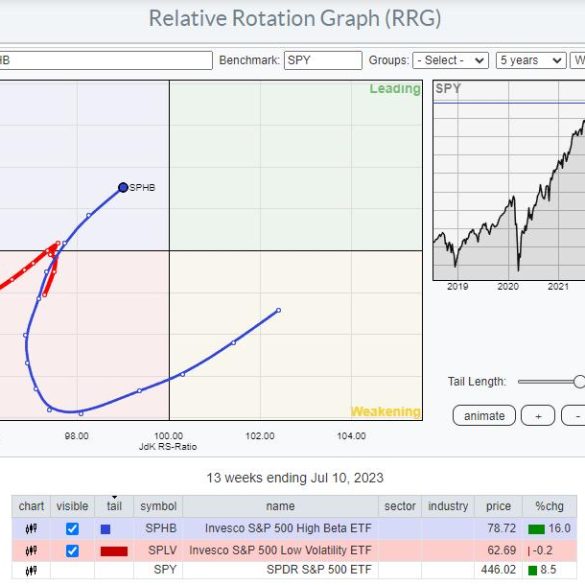This screenshot has width=585, height=585.
Task: Sort by tail column header
Action: pyautogui.click(x=114, y=506)
